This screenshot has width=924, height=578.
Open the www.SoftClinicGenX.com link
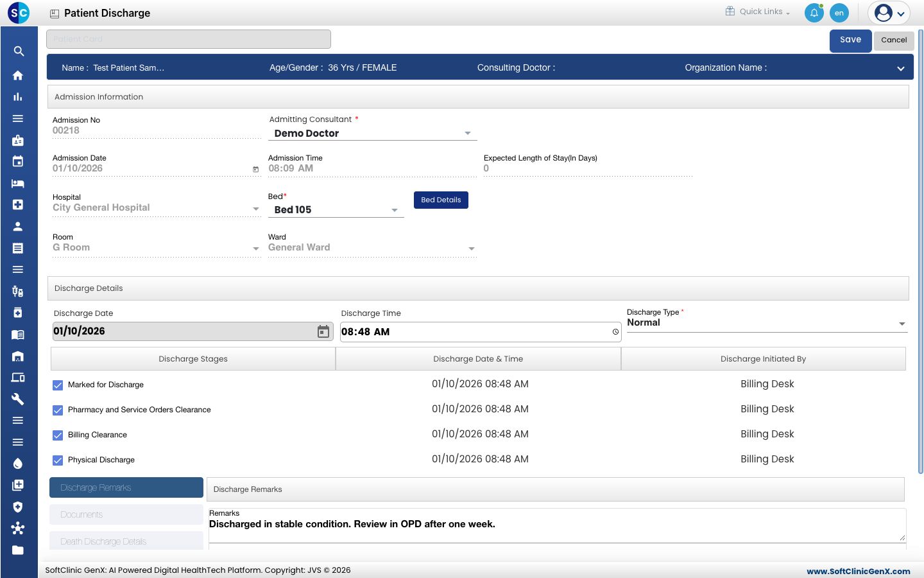[859, 572]
